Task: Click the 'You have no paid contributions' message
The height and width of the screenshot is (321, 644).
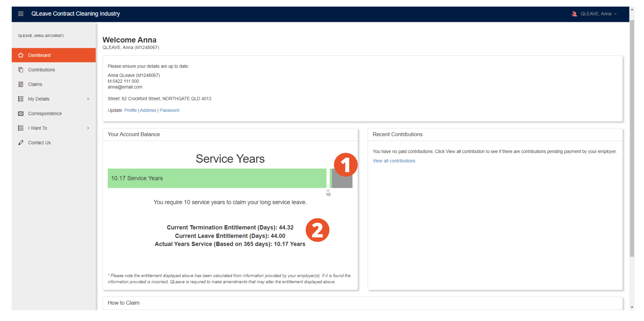Action: click(x=495, y=152)
